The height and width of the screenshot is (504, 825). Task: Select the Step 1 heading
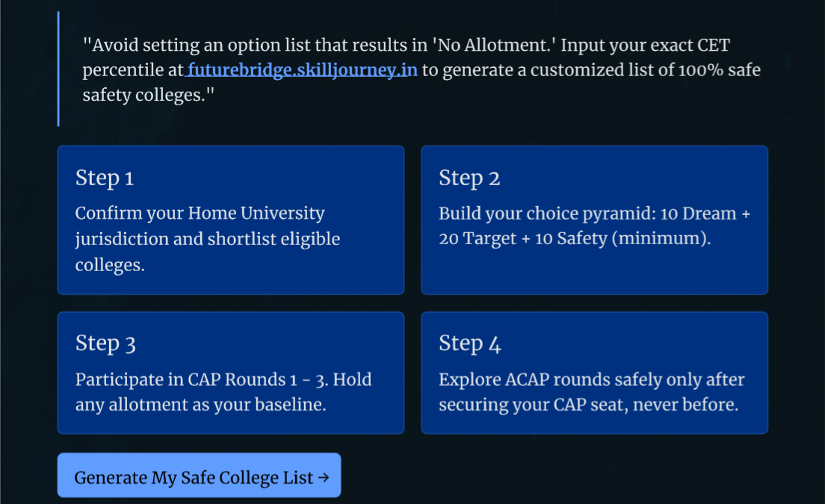tap(104, 178)
